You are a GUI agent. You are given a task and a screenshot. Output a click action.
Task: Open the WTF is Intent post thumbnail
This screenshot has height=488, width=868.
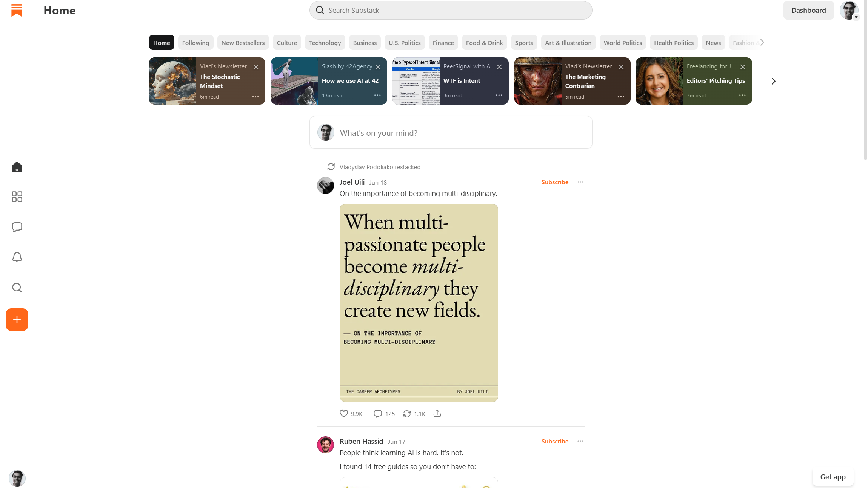[x=416, y=81]
